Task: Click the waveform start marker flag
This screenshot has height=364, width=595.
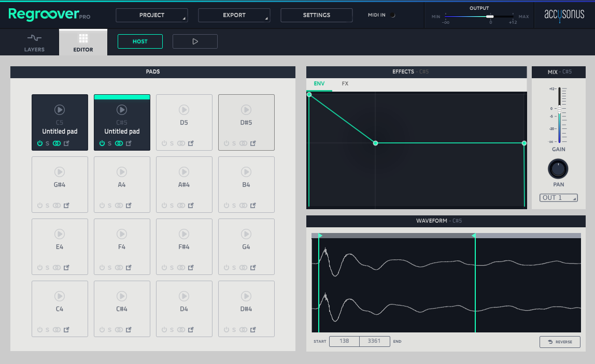Action: coord(320,236)
